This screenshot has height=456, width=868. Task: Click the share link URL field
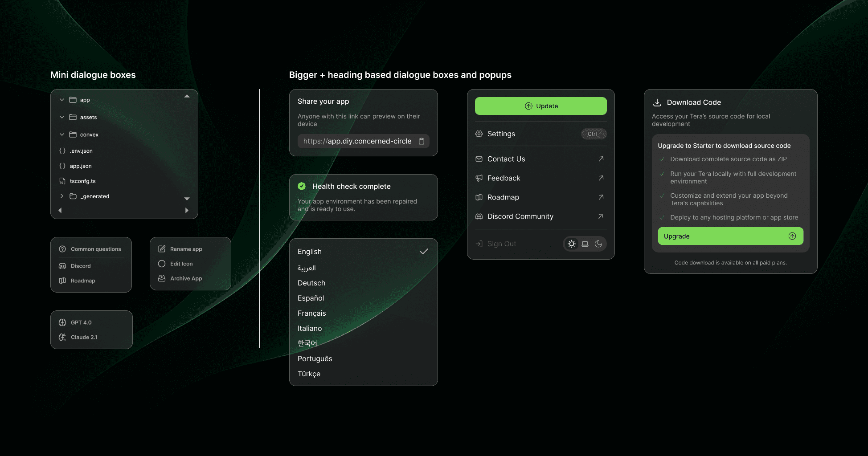(364, 141)
